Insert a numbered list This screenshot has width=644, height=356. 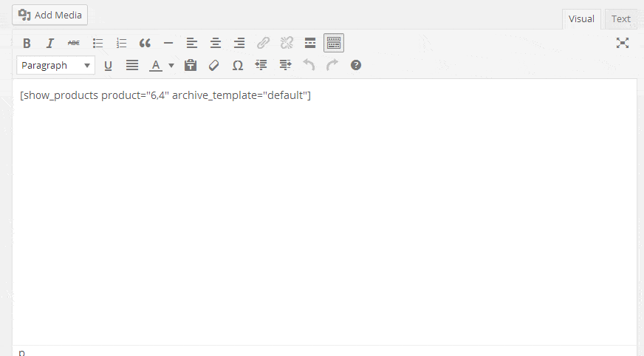tap(121, 43)
